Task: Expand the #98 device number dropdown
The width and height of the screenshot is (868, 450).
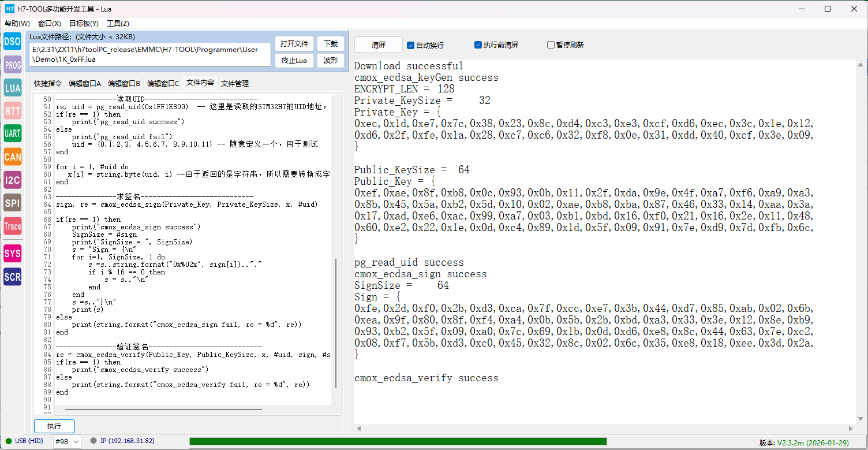Action: pos(67,441)
